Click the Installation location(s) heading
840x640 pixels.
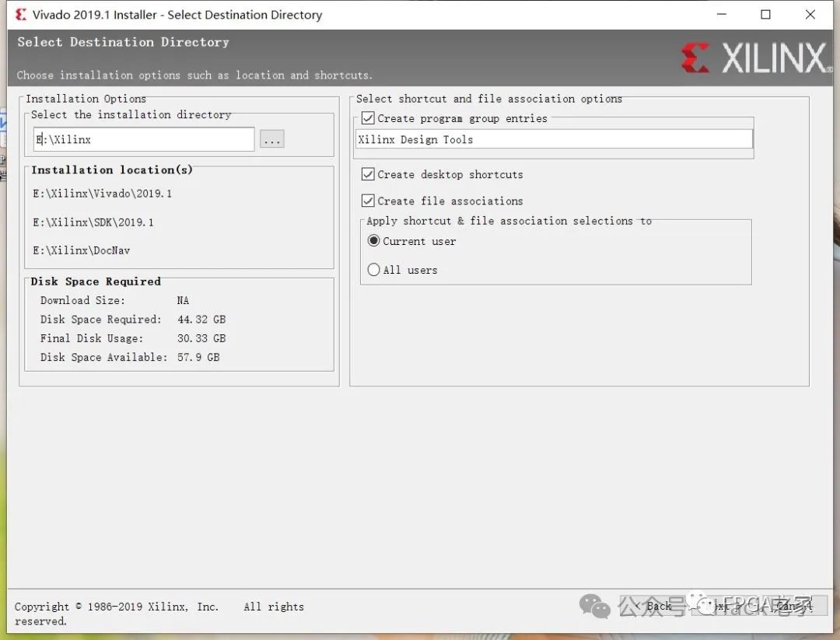coord(112,170)
